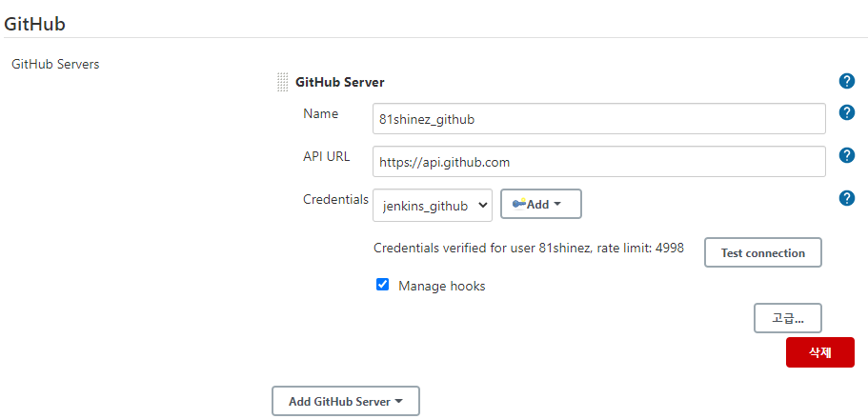Grab the GitHub Server drag handle
This screenshot has height=419, width=868.
(x=282, y=83)
